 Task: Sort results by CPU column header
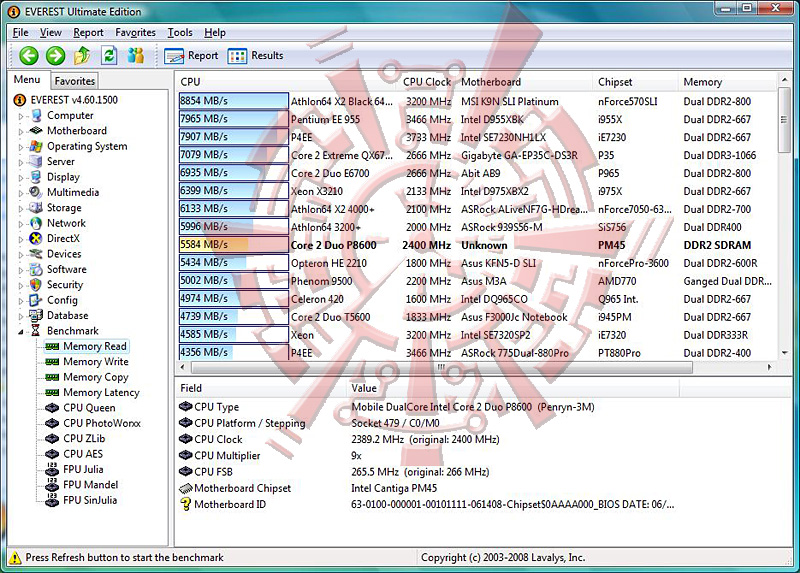[286, 82]
